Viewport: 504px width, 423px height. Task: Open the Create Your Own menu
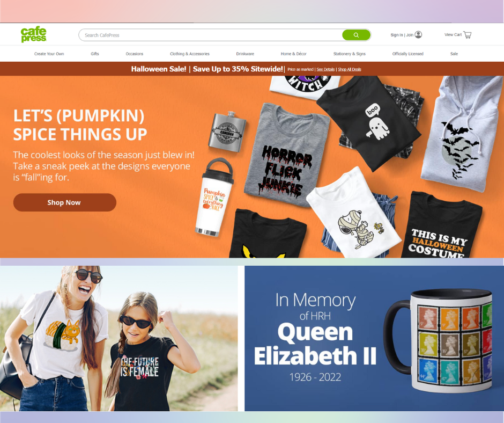tap(49, 54)
